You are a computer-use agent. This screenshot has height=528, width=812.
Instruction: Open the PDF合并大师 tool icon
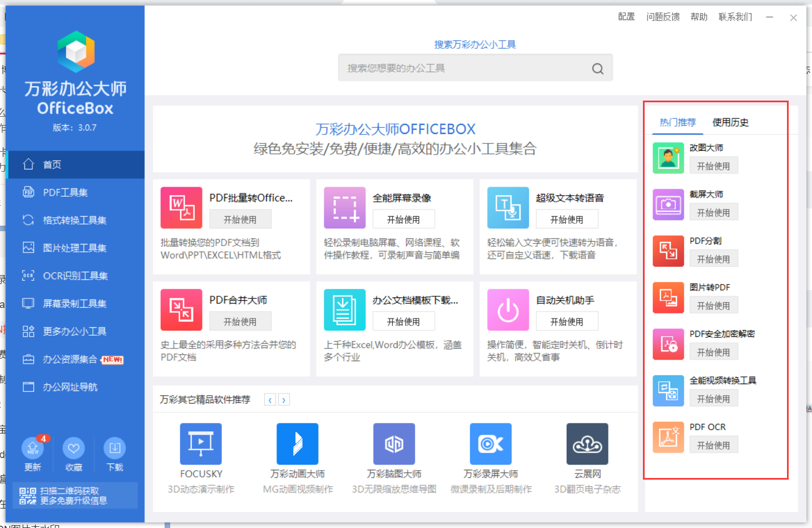[181, 310]
